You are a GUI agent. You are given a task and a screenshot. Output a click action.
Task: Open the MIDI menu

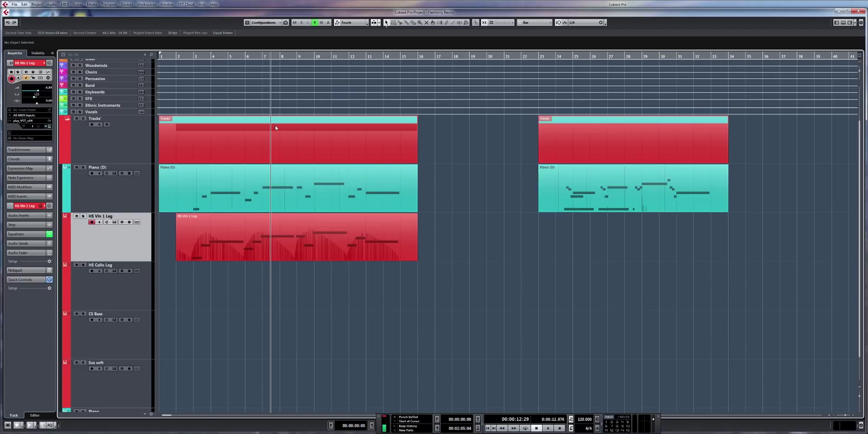65,5
